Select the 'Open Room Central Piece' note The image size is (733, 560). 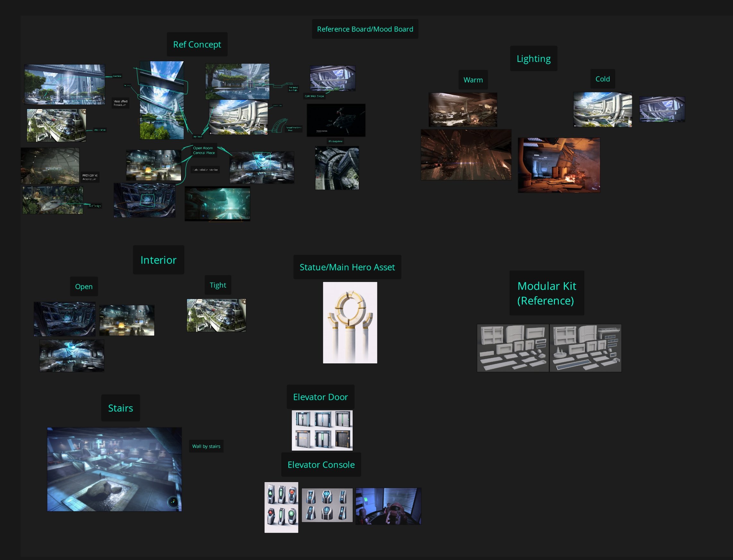click(203, 150)
